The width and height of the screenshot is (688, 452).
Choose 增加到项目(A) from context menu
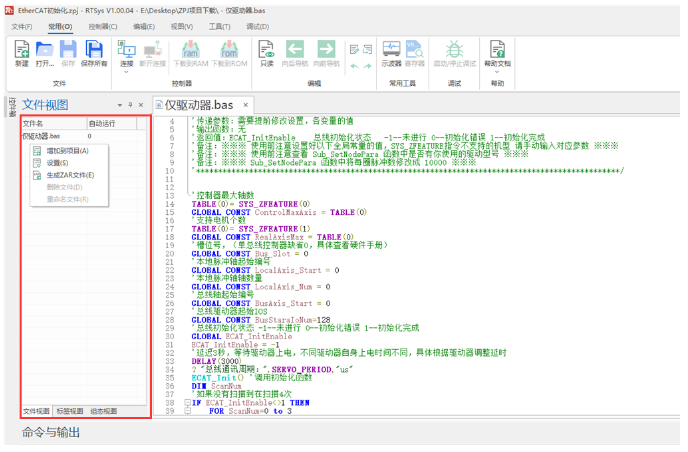69,151
